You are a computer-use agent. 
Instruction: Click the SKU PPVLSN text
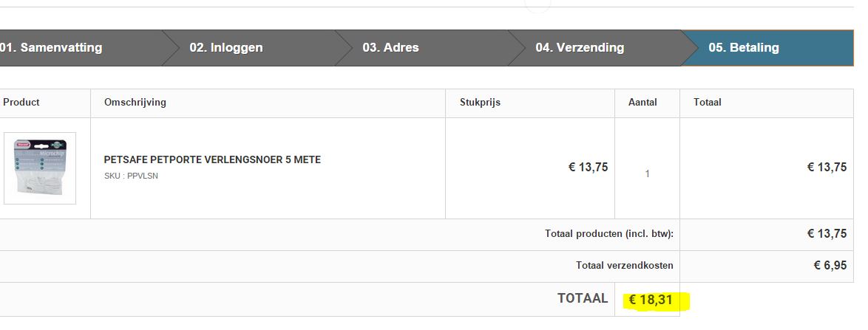(x=131, y=176)
